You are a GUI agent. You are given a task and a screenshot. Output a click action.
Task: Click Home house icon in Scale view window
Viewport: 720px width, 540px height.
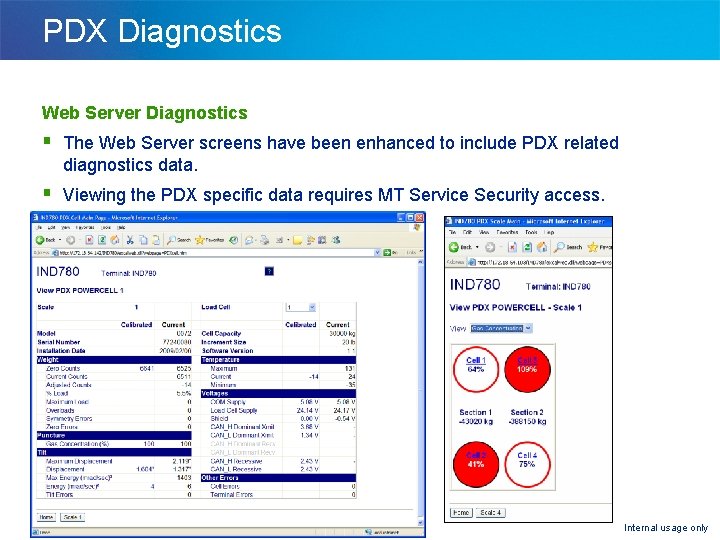[542, 247]
